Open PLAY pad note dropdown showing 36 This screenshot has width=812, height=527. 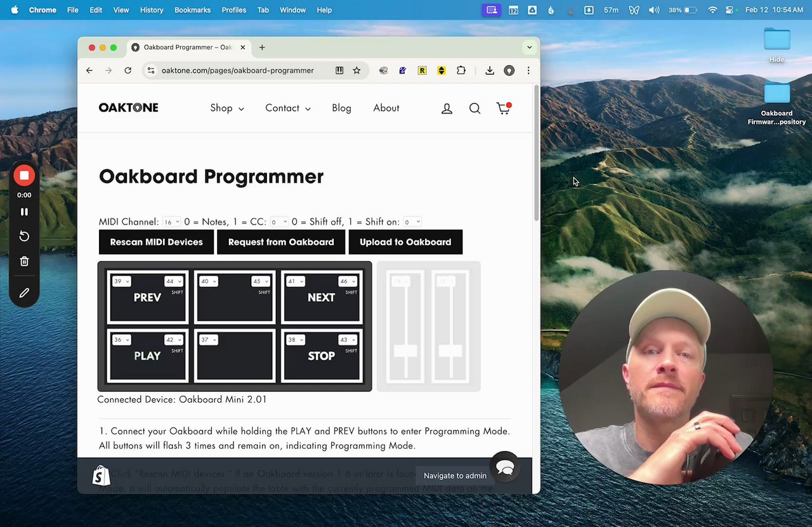pos(121,340)
